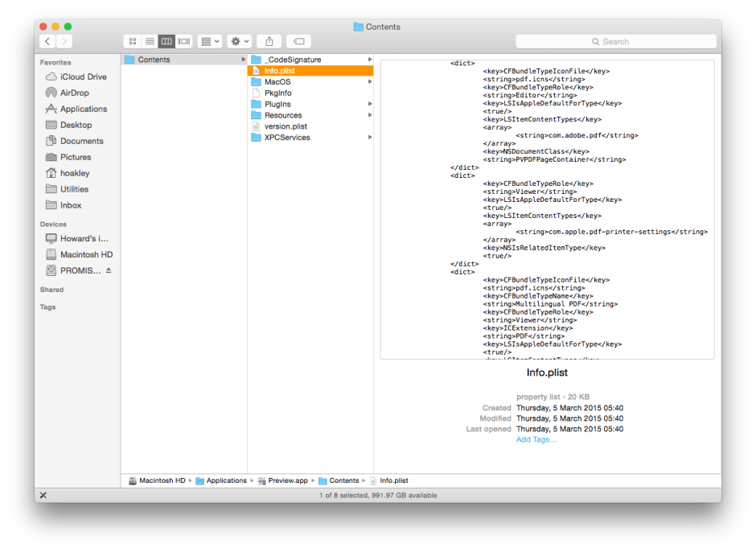Open the Share menu from the toolbar

[x=269, y=41]
